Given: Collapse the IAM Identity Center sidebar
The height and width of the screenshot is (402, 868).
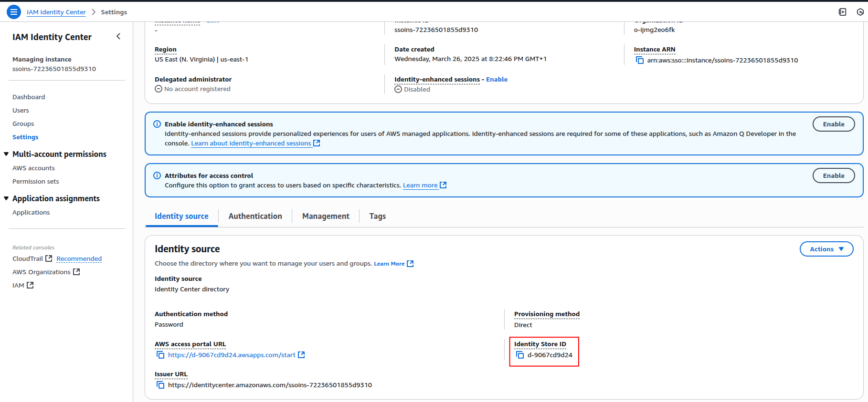Looking at the screenshot, I should point(118,37).
